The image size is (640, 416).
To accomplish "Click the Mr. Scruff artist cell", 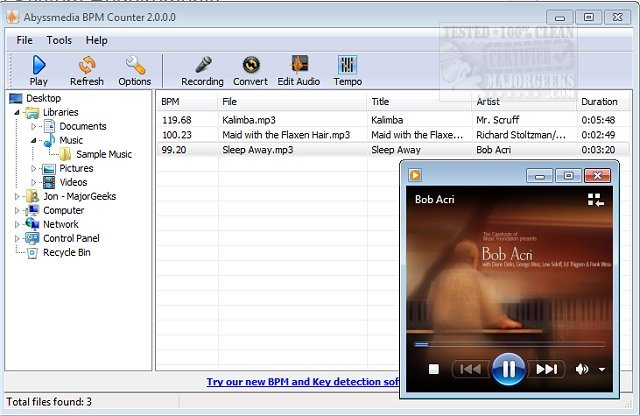I will [x=498, y=120].
